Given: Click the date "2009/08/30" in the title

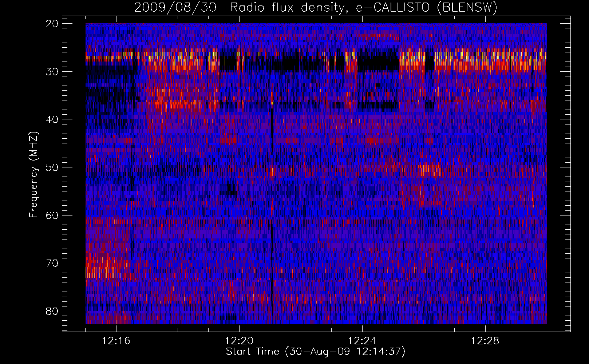Looking at the screenshot, I should [x=175, y=7].
